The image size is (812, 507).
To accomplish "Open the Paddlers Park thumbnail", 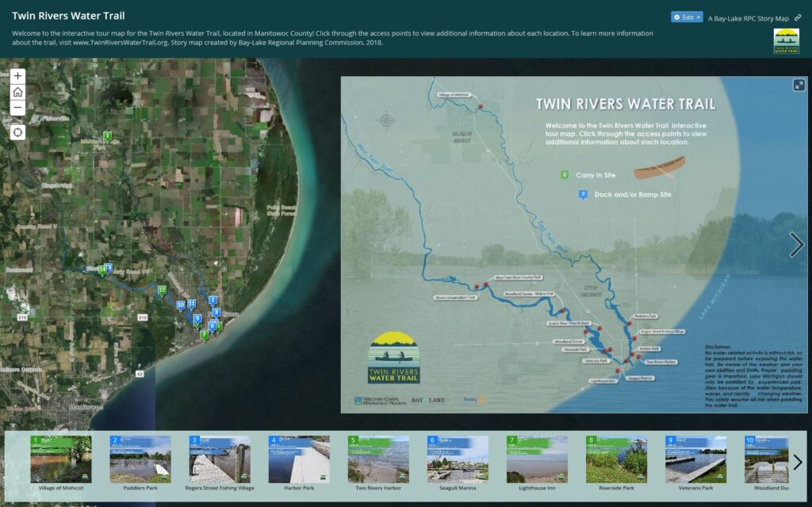I will pos(140,459).
